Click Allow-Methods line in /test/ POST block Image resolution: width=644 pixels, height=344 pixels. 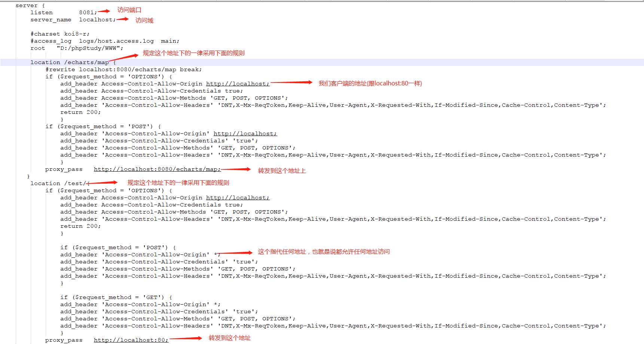(x=178, y=269)
